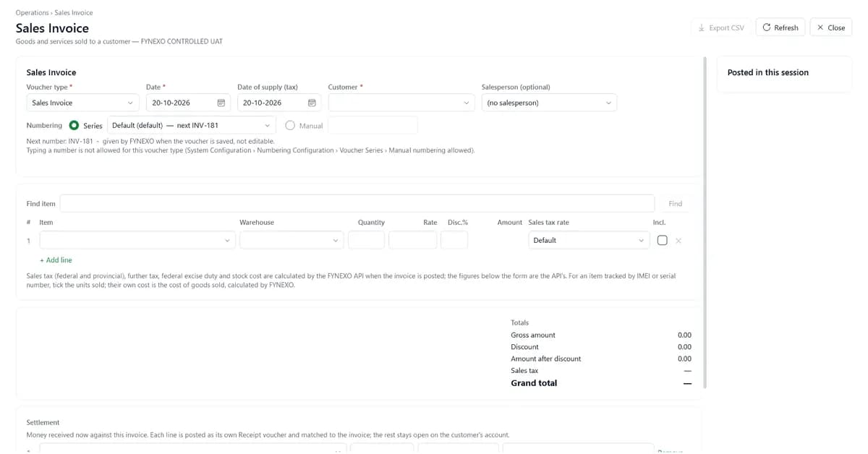Viewport: 868px width, 454px height.
Task: Click the Date input field
Action: coord(188,103)
